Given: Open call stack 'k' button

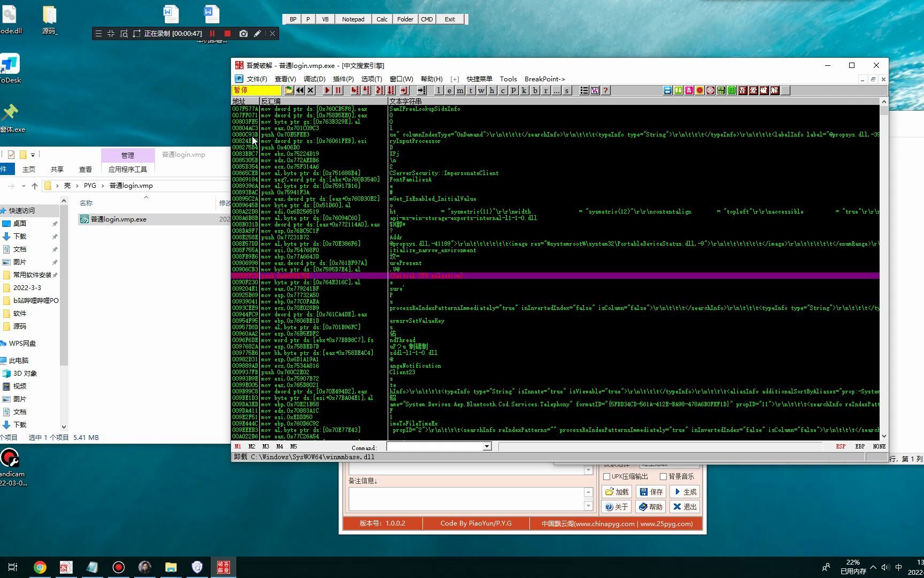Looking at the screenshot, I should click(524, 90).
